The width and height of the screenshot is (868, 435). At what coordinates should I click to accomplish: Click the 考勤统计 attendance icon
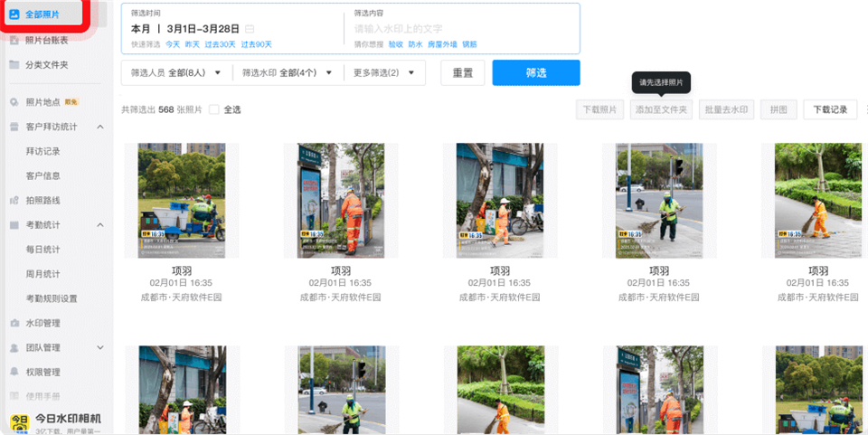14,224
